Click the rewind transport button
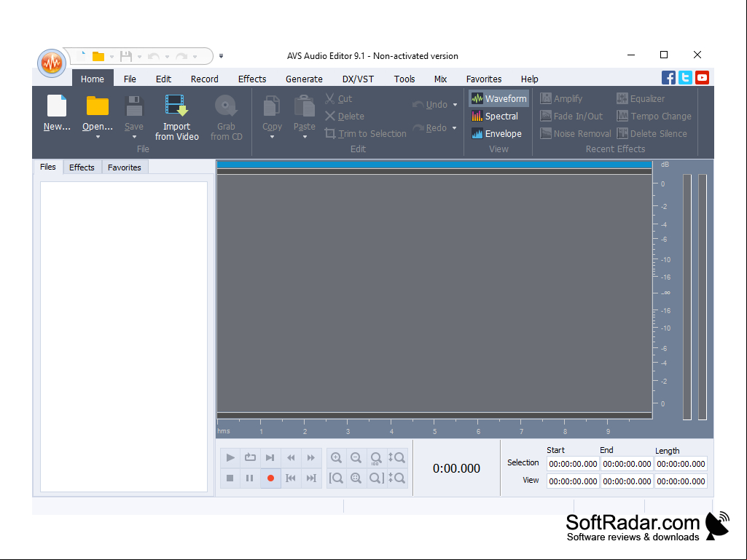The height and width of the screenshot is (560, 747). 291,457
